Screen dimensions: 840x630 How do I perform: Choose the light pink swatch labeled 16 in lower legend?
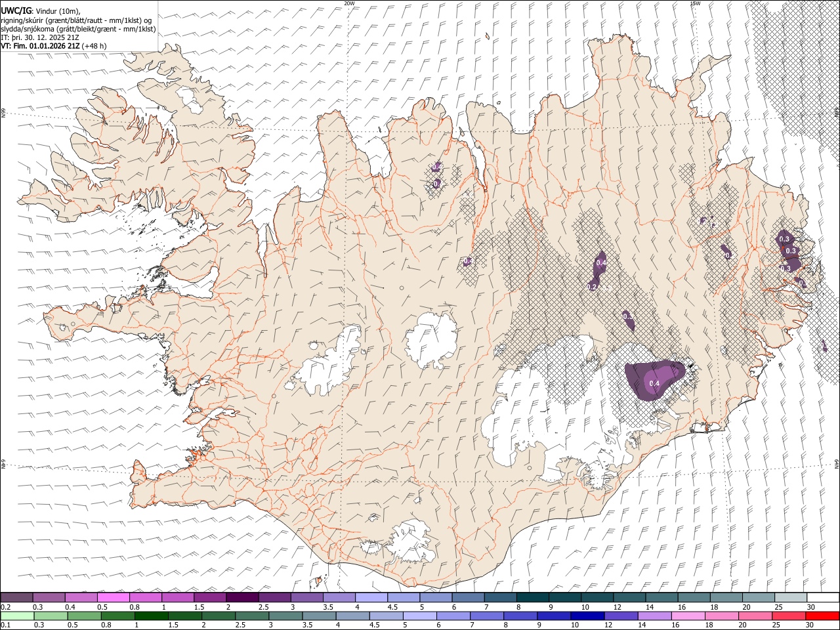coord(688,616)
